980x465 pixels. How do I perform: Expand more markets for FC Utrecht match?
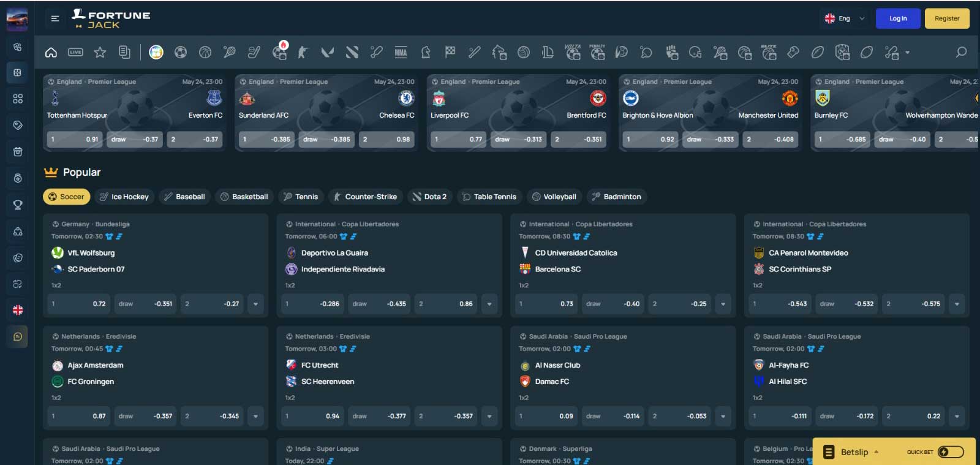tap(489, 416)
